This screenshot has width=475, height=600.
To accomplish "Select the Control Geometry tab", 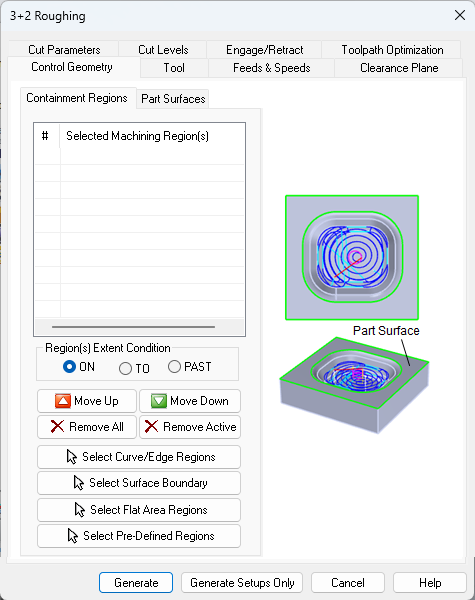I will 72,67.
